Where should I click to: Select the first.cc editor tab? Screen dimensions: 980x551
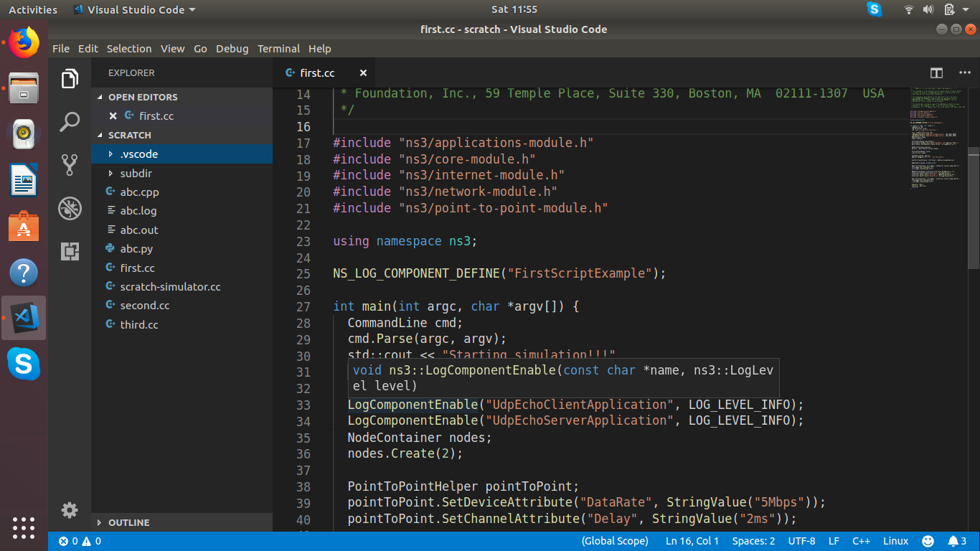pyautogui.click(x=316, y=72)
